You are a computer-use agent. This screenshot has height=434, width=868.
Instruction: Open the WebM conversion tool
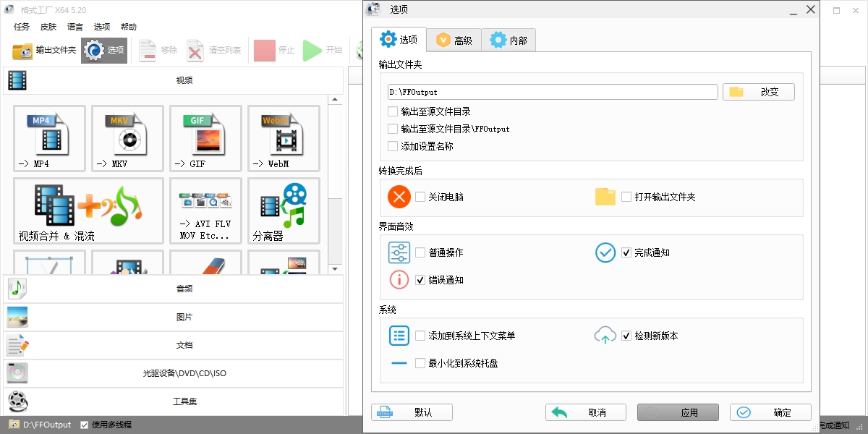point(284,138)
